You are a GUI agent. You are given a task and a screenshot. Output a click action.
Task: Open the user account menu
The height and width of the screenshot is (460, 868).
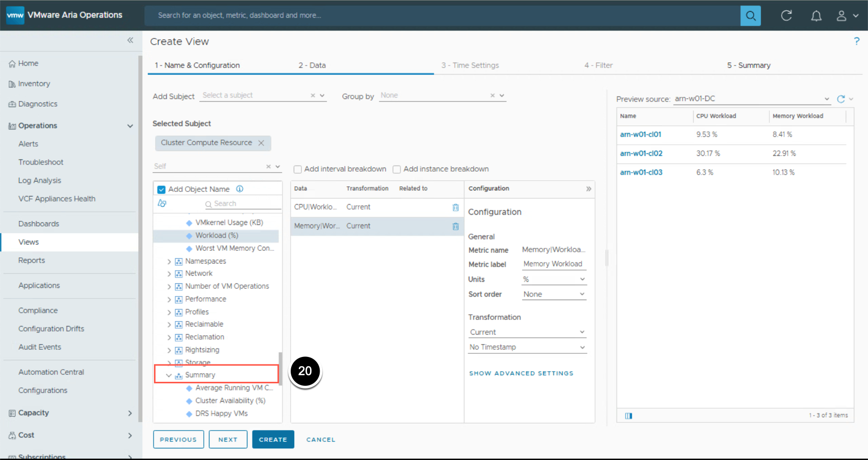coord(847,16)
